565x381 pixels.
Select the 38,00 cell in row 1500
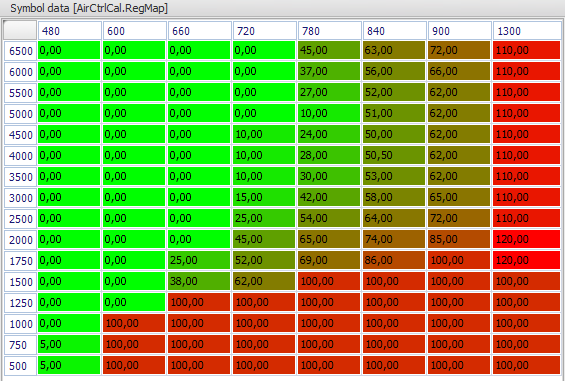199,281
